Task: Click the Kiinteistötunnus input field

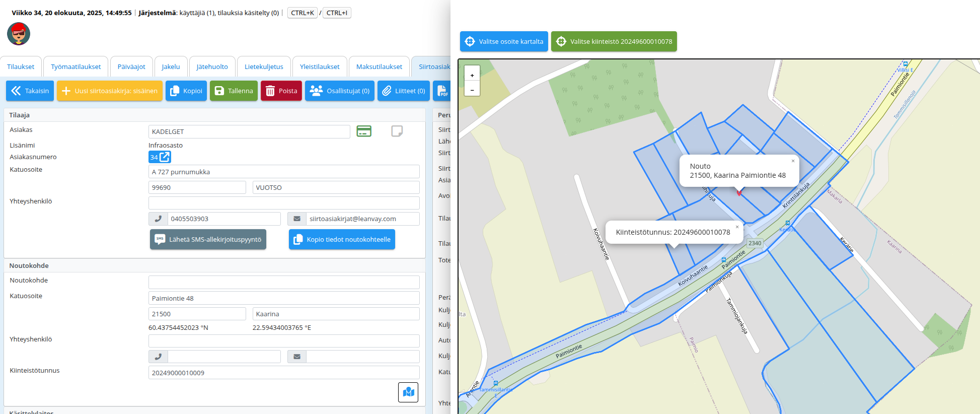Action: (x=283, y=373)
